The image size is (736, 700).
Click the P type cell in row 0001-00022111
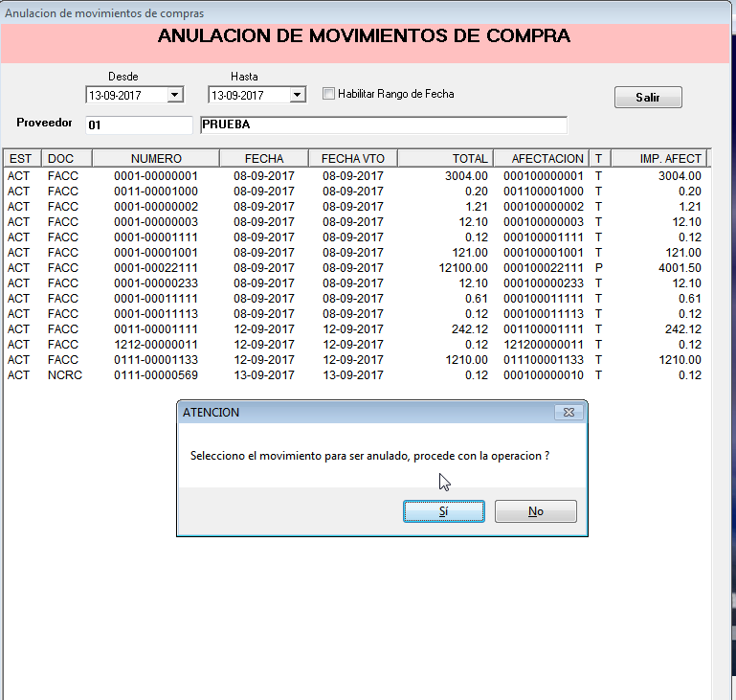point(598,268)
